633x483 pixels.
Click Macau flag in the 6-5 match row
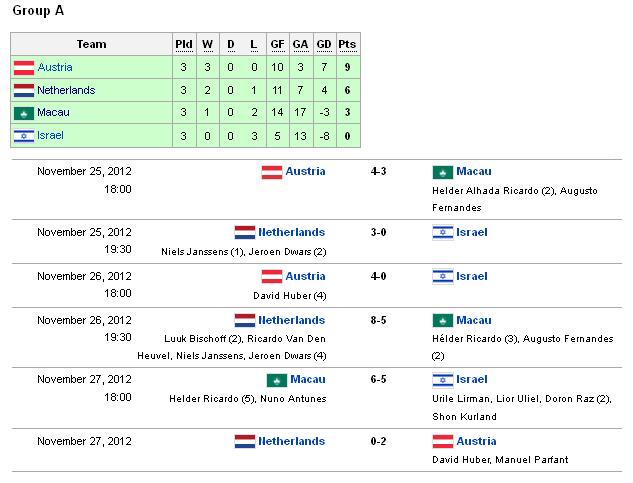tap(277, 380)
